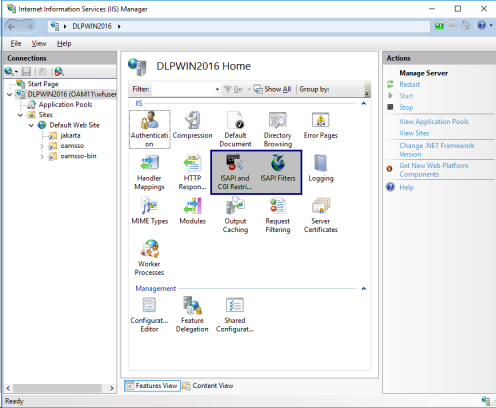Open the MIME Types feature
This screenshot has height=408, width=496.
(150, 211)
